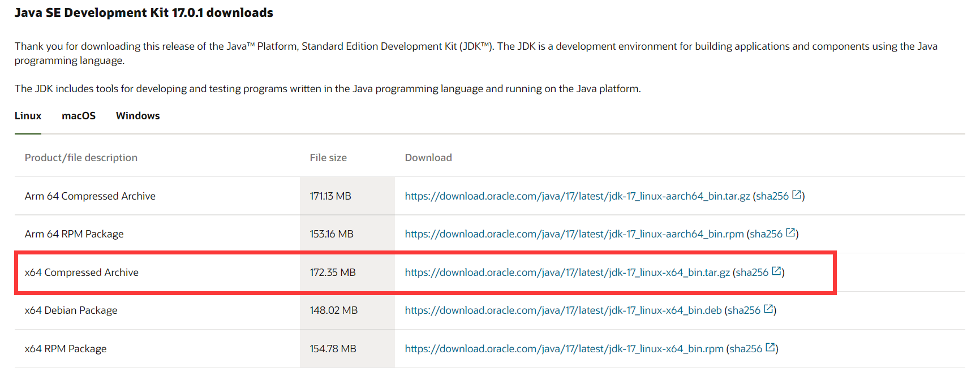Download the linux-aarch64 RPM package link
This screenshot has width=980, height=376.
point(574,234)
